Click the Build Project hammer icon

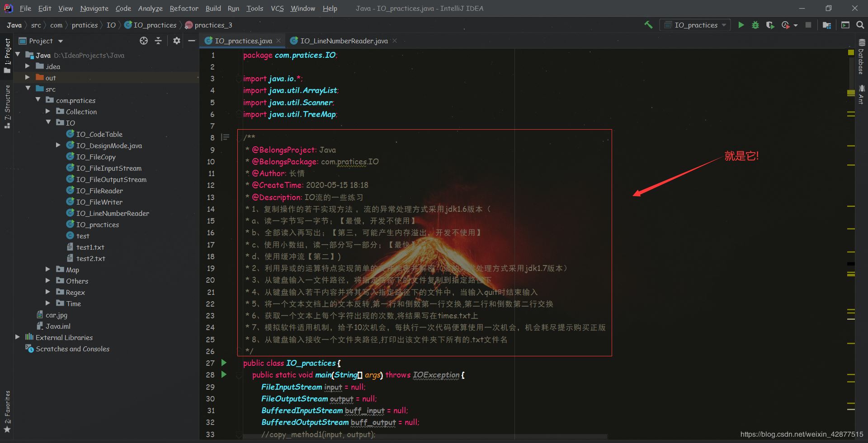(x=648, y=25)
